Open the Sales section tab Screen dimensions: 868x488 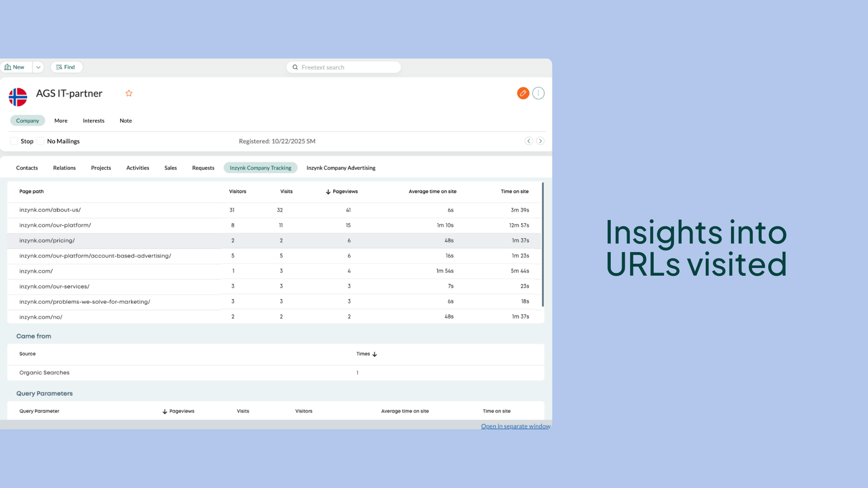point(171,168)
